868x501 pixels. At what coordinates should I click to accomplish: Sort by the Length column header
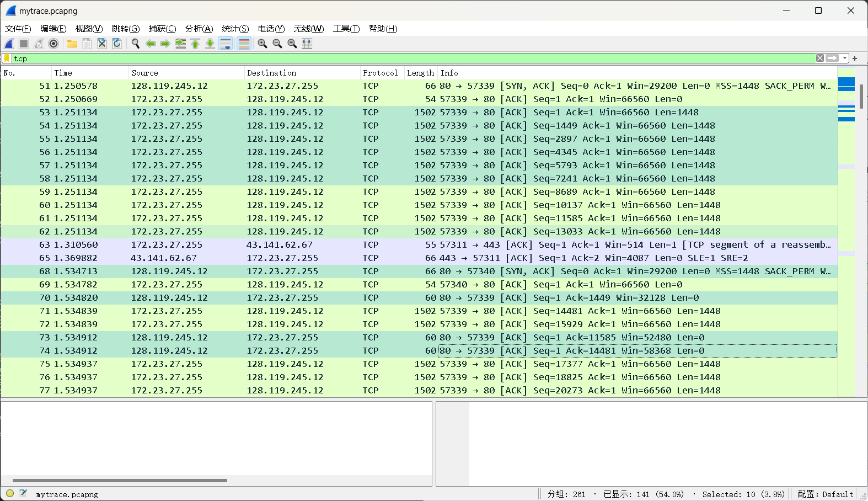coord(421,73)
